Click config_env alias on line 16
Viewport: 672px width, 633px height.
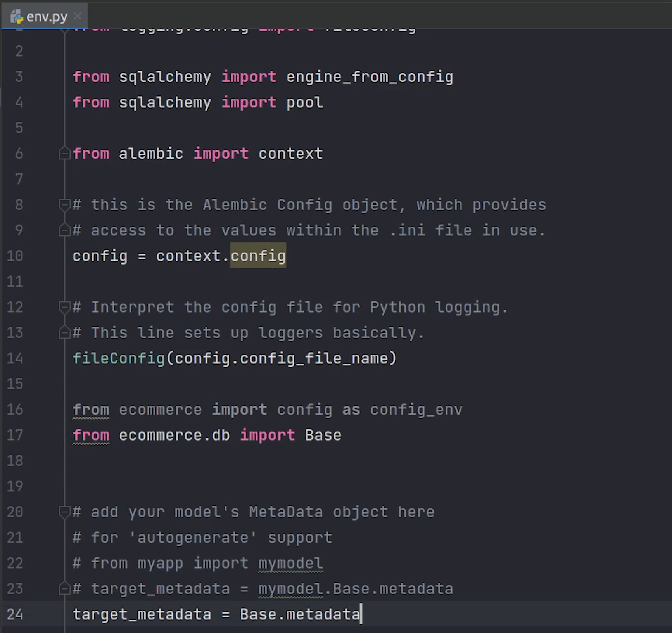[x=416, y=410]
